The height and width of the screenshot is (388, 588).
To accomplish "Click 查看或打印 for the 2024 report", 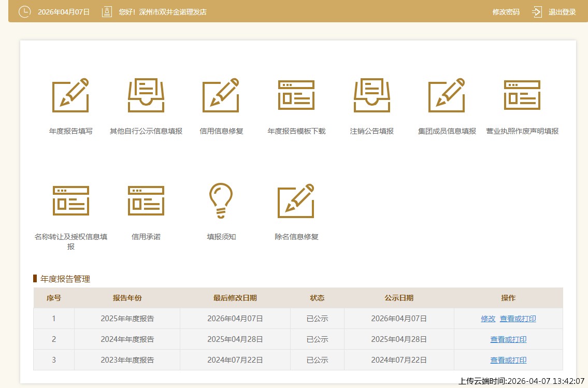I will tap(508, 339).
